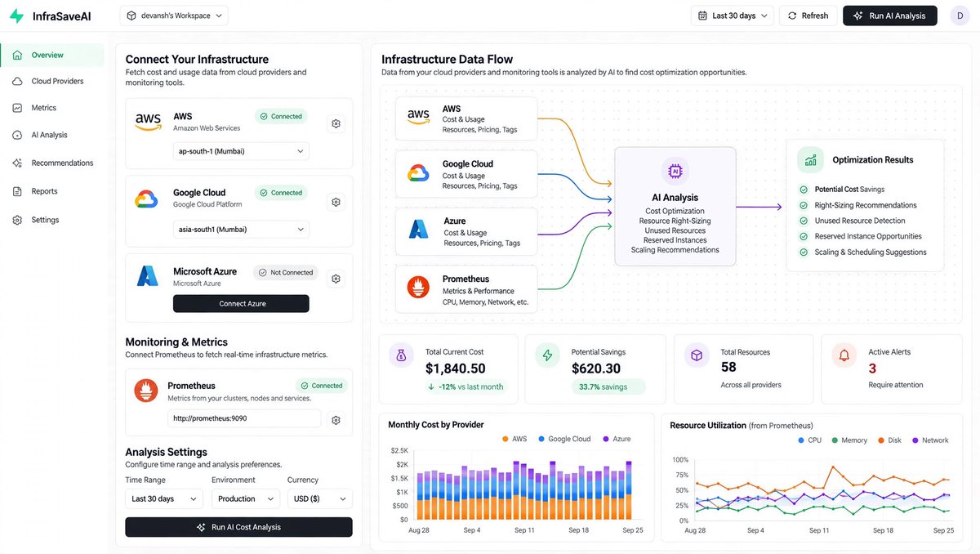Click the AI Analysis chip icon
The width and height of the screenshot is (980, 554).
(675, 171)
